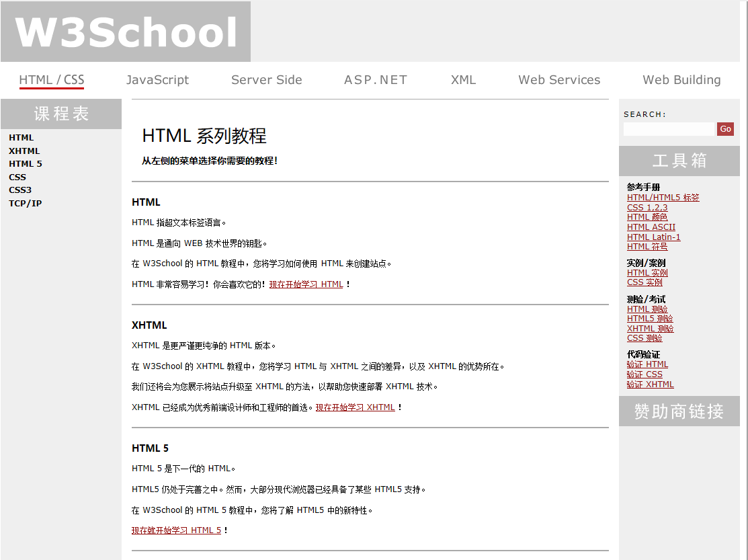
Task: Open the HTML 实例 examples link
Action: 647,273
